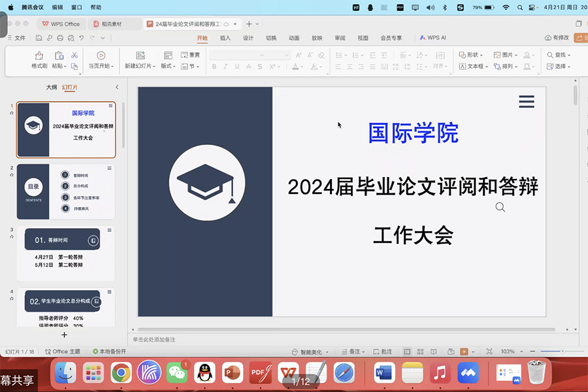Open Google Chrome from the dock
Image resolution: width=588 pixels, height=392 pixels.
(x=121, y=373)
